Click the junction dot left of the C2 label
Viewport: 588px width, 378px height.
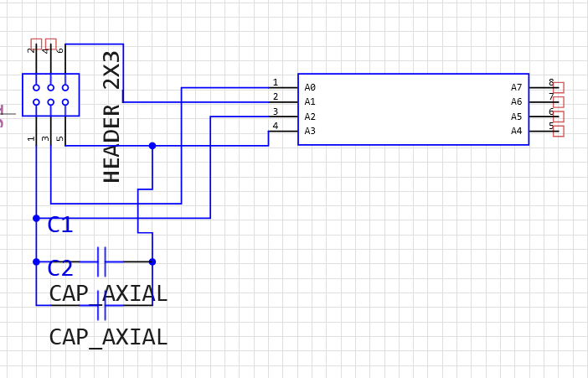[x=36, y=261]
